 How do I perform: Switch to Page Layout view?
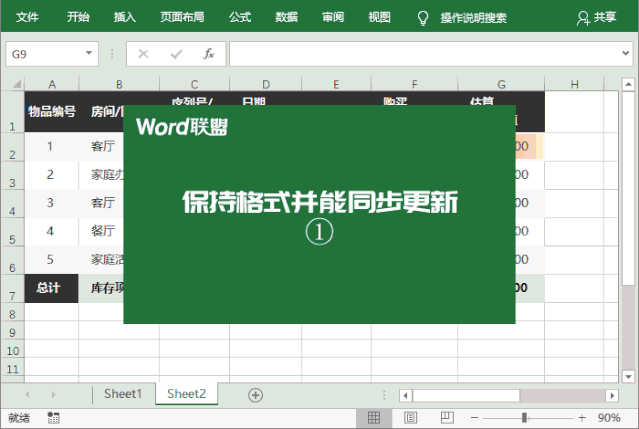click(x=407, y=417)
